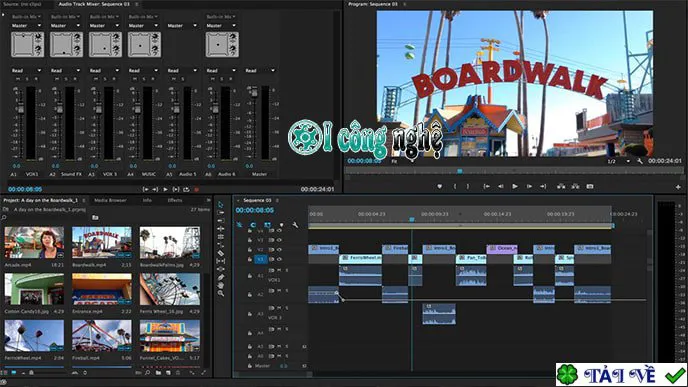Viewport: 688px width, 387px height.
Task: Step forward one frame in Program monitor
Action: coord(529,186)
